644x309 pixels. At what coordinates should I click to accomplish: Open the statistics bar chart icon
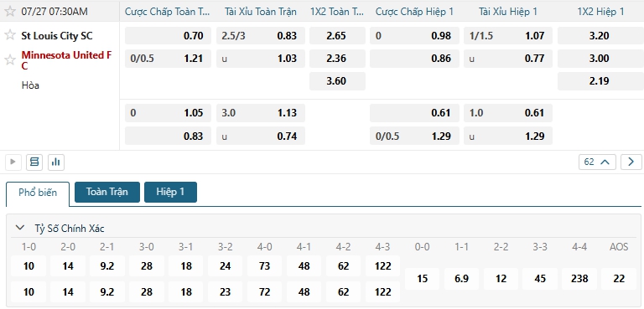pyautogui.click(x=56, y=162)
